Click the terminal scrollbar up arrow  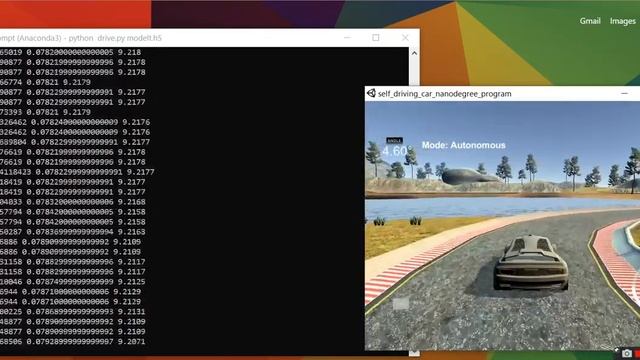click(414, 53)
